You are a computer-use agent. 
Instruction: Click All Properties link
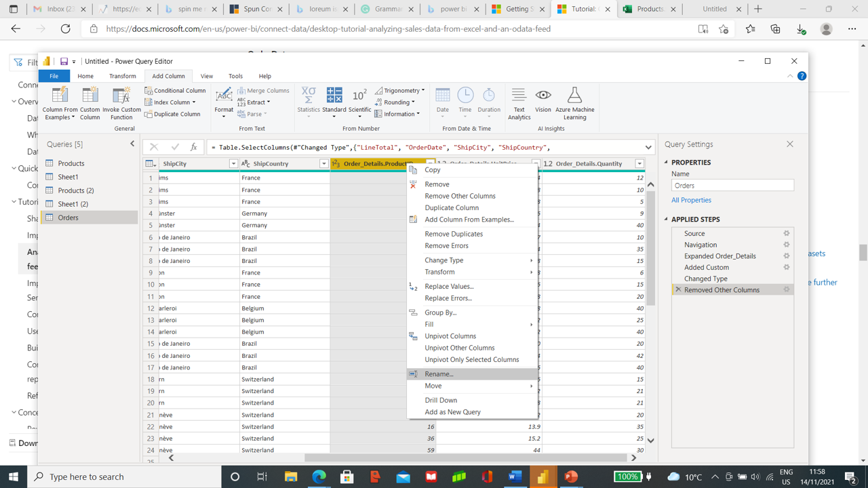pos(691,200)
